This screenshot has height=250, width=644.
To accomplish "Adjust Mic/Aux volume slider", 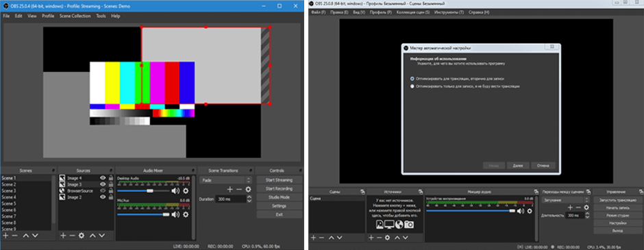I will [x=143, y=214].
